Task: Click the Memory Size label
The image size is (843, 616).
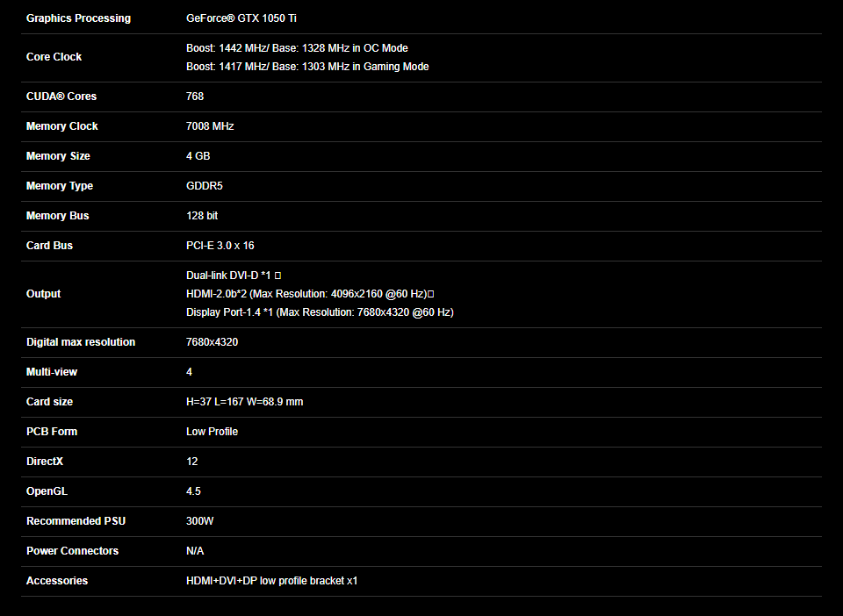Action: [58, 156]
